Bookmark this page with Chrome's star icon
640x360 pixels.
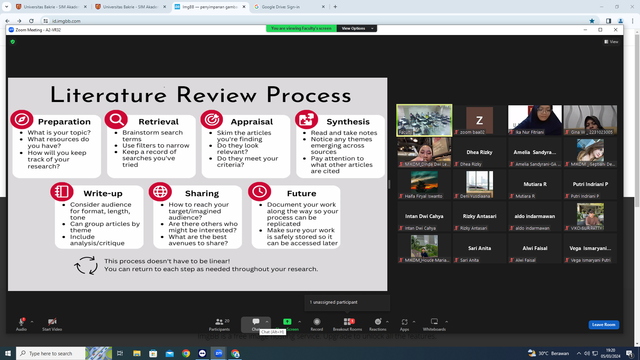click(x=592, y=21)
